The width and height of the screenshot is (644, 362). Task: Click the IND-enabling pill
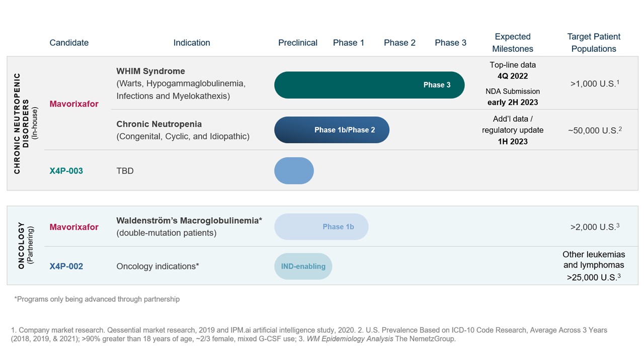click(303, 266)
